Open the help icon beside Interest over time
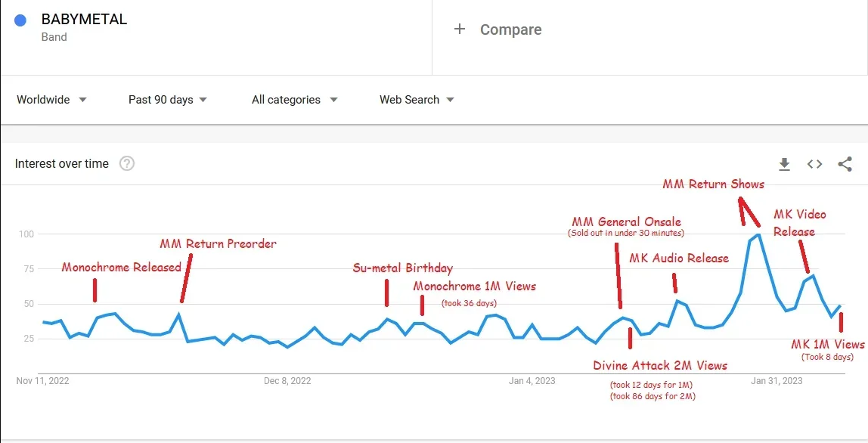This screenshot has height=443, width=868. point(127,163)
